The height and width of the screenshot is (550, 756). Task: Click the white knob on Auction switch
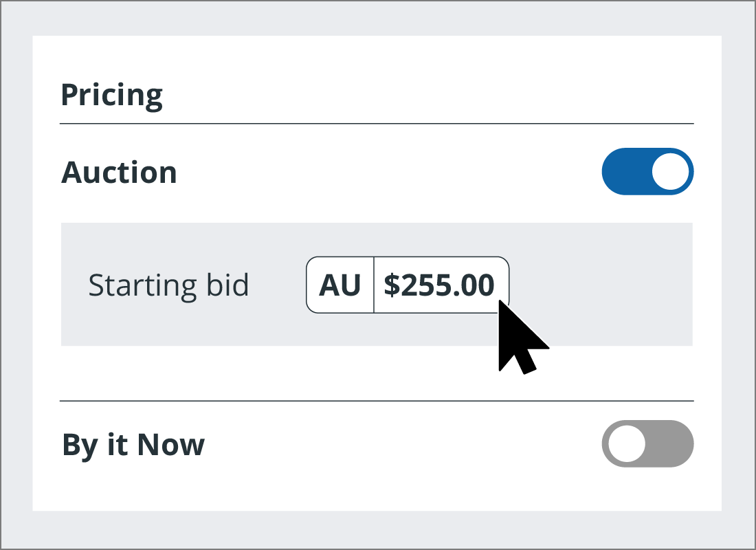point(670,171)
